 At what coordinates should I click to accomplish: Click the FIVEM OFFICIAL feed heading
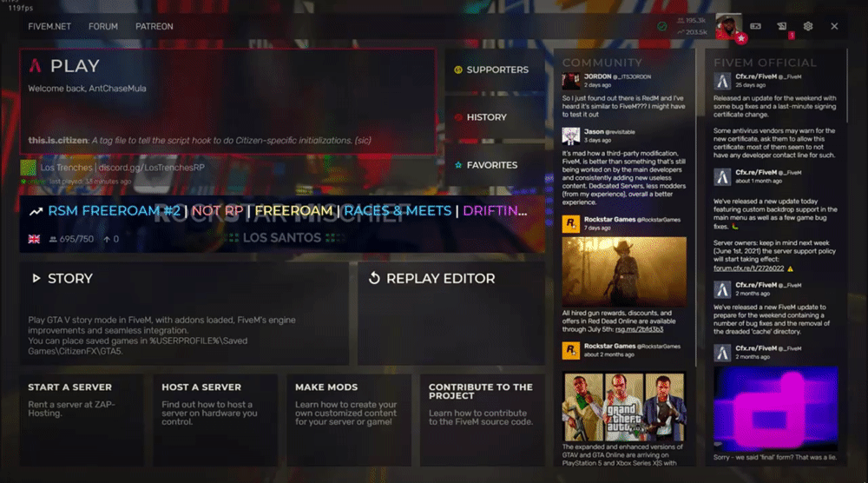tap(765, 63)
